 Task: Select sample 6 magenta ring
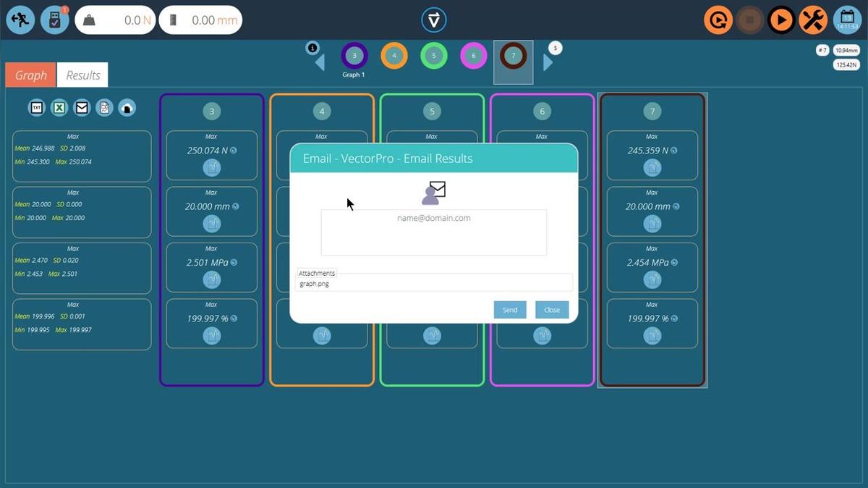(474, 56)
